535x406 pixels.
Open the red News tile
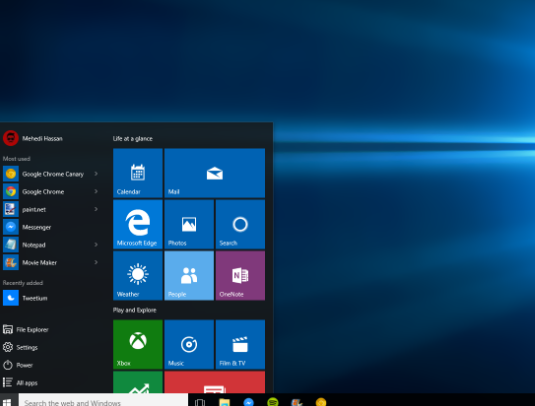pos(215,382)
